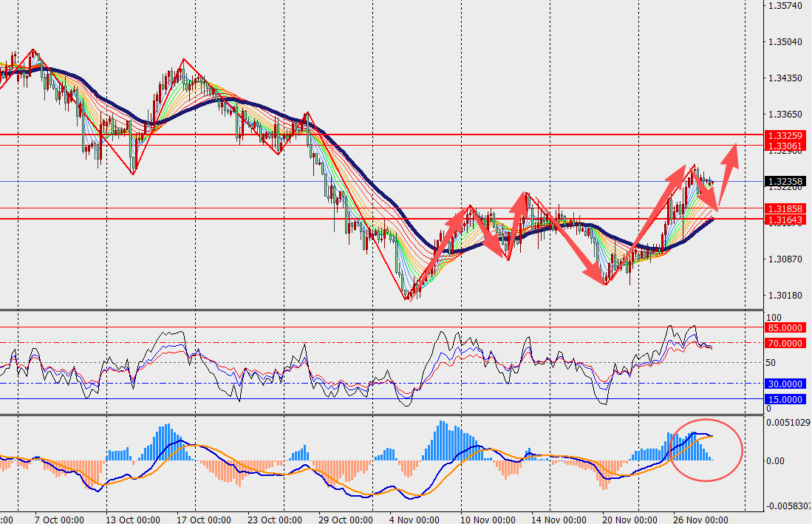Viewport: 812px width, 524px height.
Task: Click the red 70.0000 oscillator level label
Action: 785,343
